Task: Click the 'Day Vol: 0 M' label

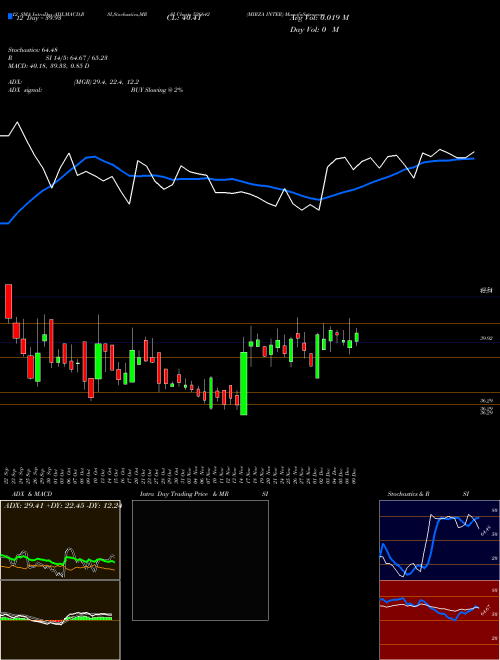Action: [314, 29]
